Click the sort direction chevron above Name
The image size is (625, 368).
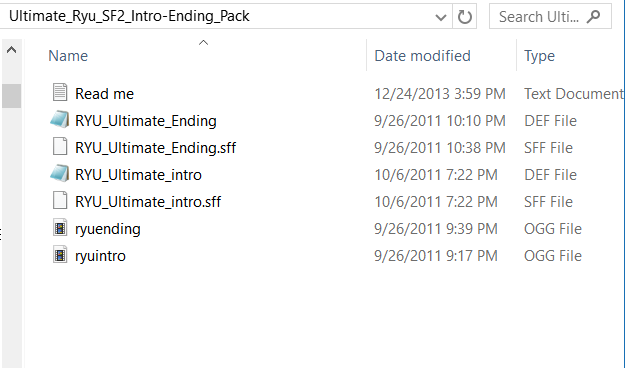click(x=203, y=42)
